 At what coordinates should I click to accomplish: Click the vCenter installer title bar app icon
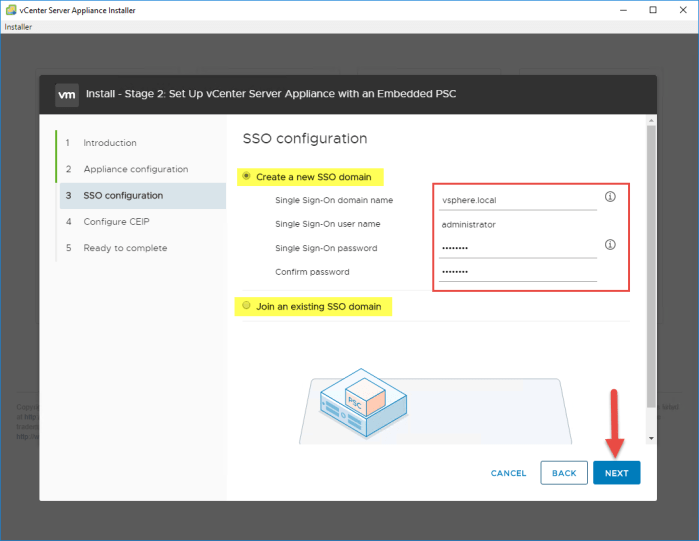point(11,10)
